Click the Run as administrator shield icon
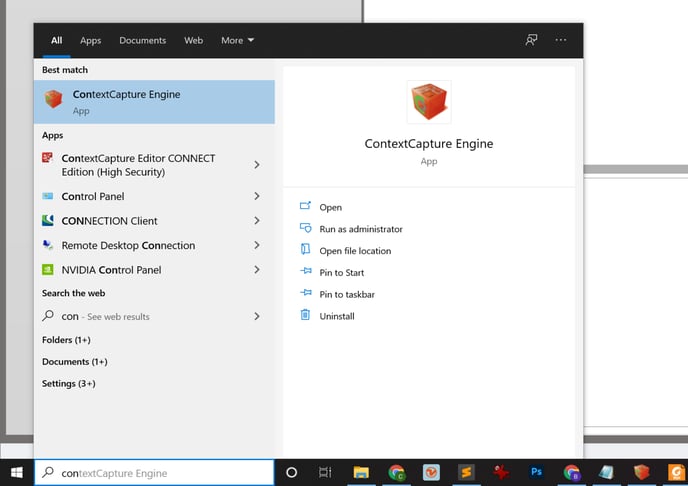Image resolution: width=688 pixels, height=486 pixels. tap(305, 228)
